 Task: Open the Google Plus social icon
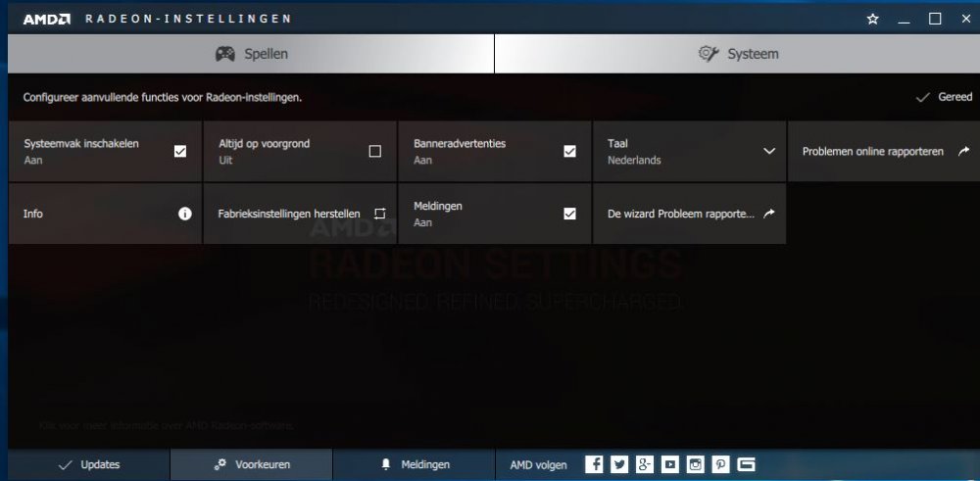tap(645, 464)
